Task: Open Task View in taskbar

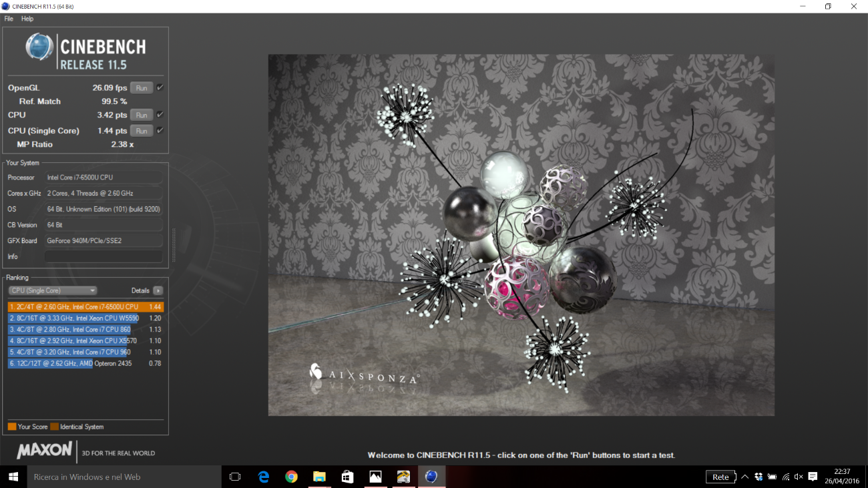Action: pos(235,477)
